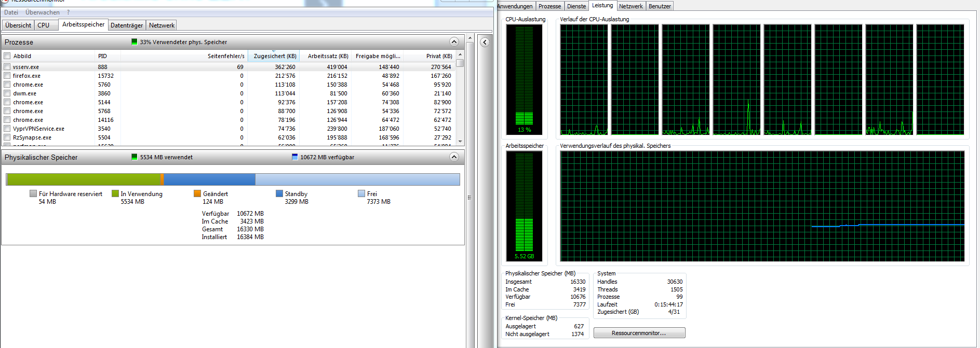Tick chrome.exe PID 5760 checkbox

click(7, 85)
